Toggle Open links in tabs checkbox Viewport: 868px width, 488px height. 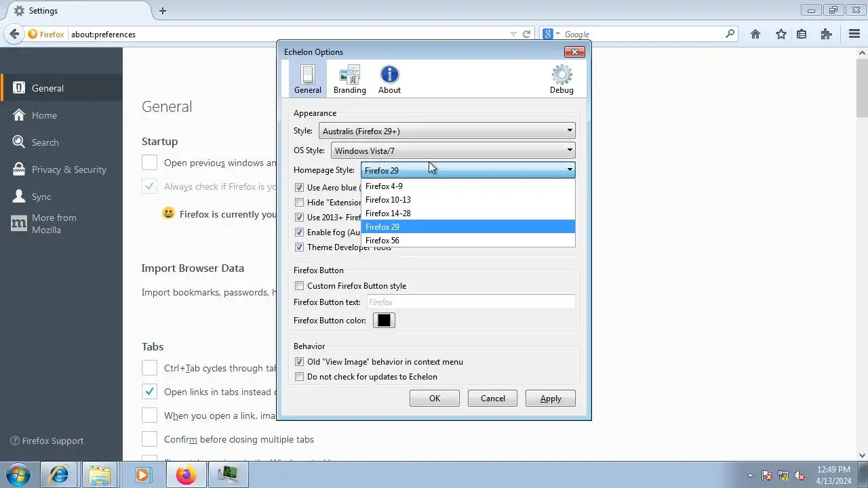(x=149, y=392)
